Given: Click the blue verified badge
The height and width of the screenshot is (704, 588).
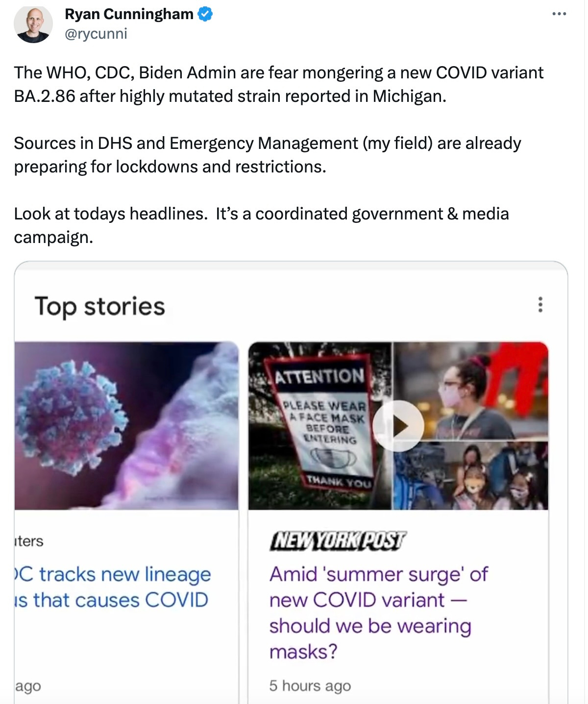Looking at the screenshot, I should point(205,14).
